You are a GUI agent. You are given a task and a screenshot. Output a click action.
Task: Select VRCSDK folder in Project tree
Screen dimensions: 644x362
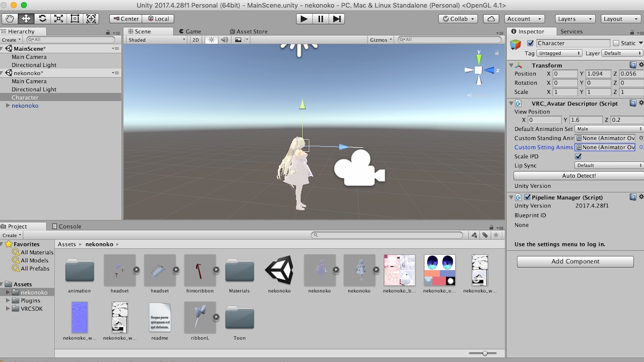(x=32, y=309)
